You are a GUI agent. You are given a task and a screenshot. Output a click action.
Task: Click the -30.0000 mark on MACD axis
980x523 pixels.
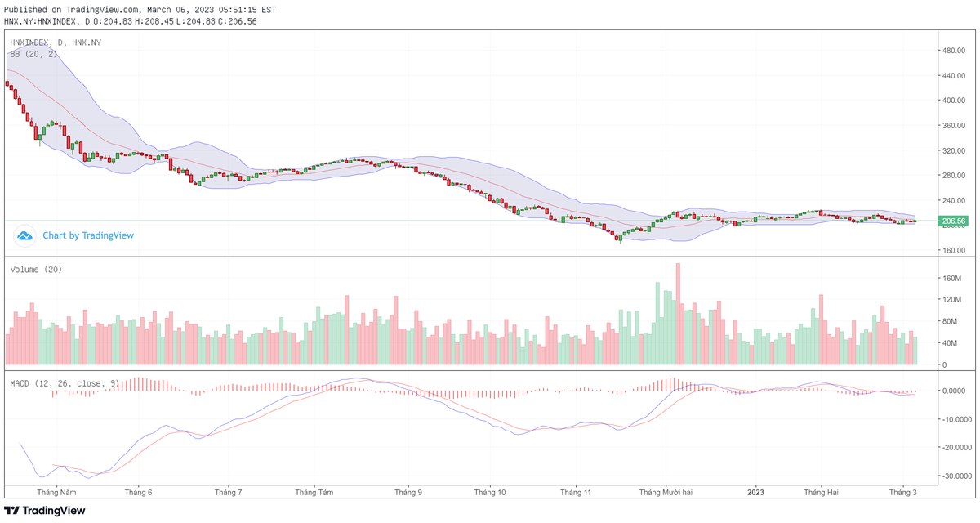click(x=954, y=476)
